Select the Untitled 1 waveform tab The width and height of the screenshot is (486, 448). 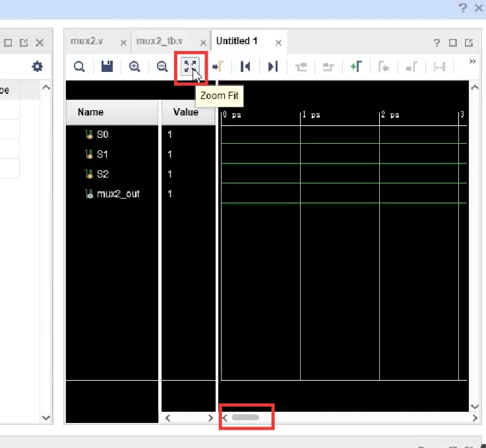click(x=237, y=41)
